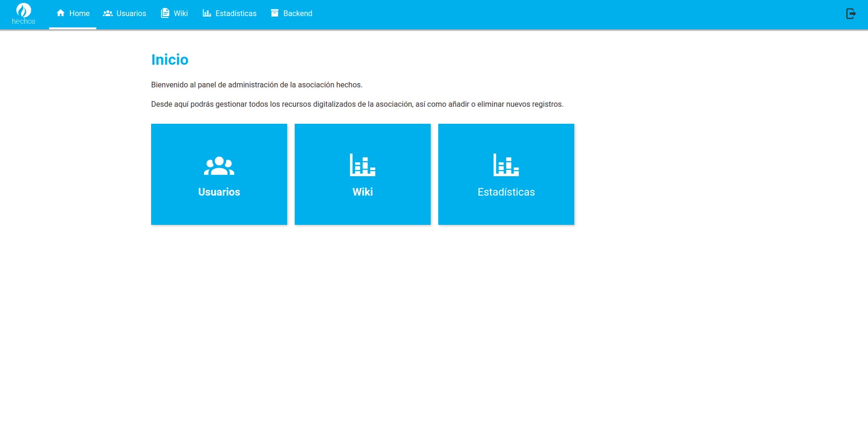Click the bar chart icon next to Estadísticas
This screenshot has height=445, width=868.
(206, 13)
